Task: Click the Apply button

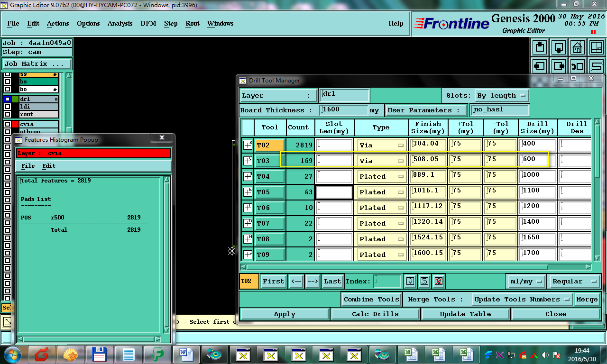Action: point(285,314)
